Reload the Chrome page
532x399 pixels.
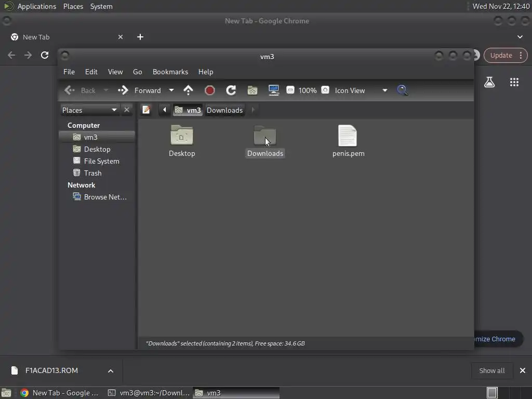coord(45,55)
